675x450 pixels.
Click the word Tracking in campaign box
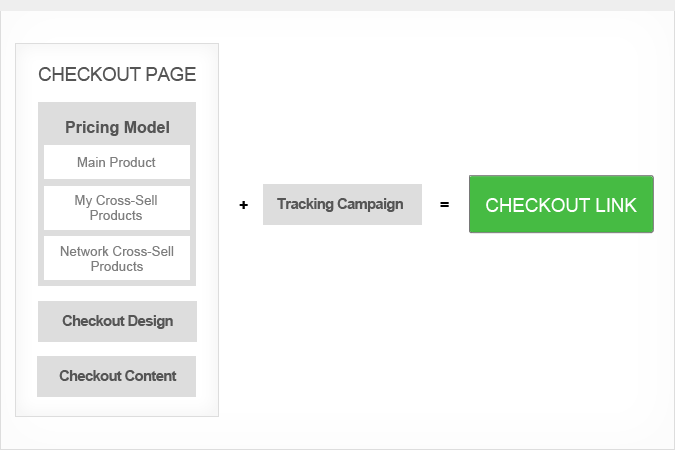(x=305, y=204)
